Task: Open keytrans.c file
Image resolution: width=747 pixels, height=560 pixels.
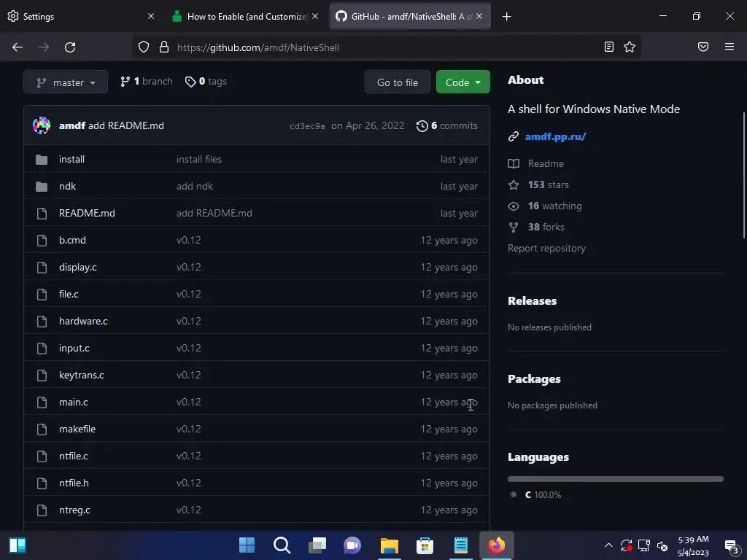Action: coord(82,376)
